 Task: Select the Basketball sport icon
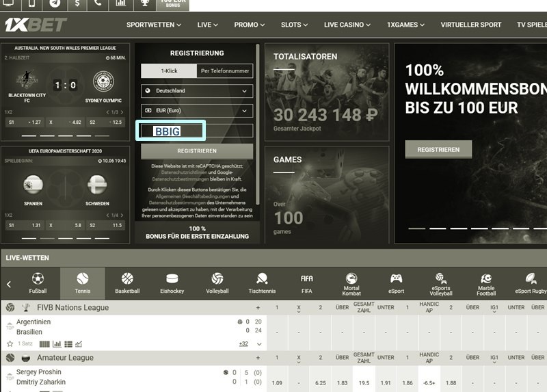coord(127,283)
